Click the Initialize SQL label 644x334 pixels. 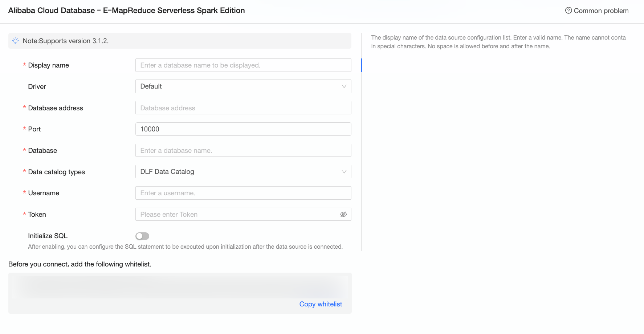48,236
